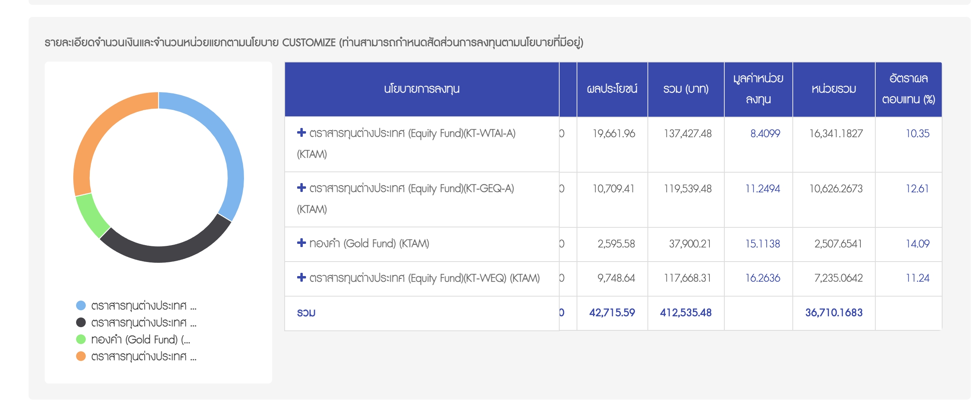The image size is (980, 400).
Task: Click the Gold Fund legend label text
Action: [x=141, y=340]
